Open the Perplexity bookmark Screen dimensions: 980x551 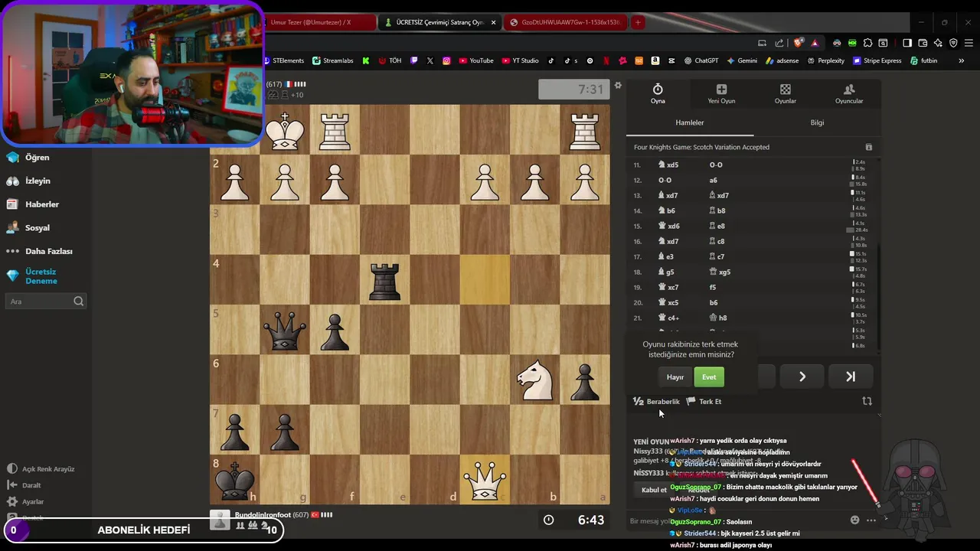[825, 60]
